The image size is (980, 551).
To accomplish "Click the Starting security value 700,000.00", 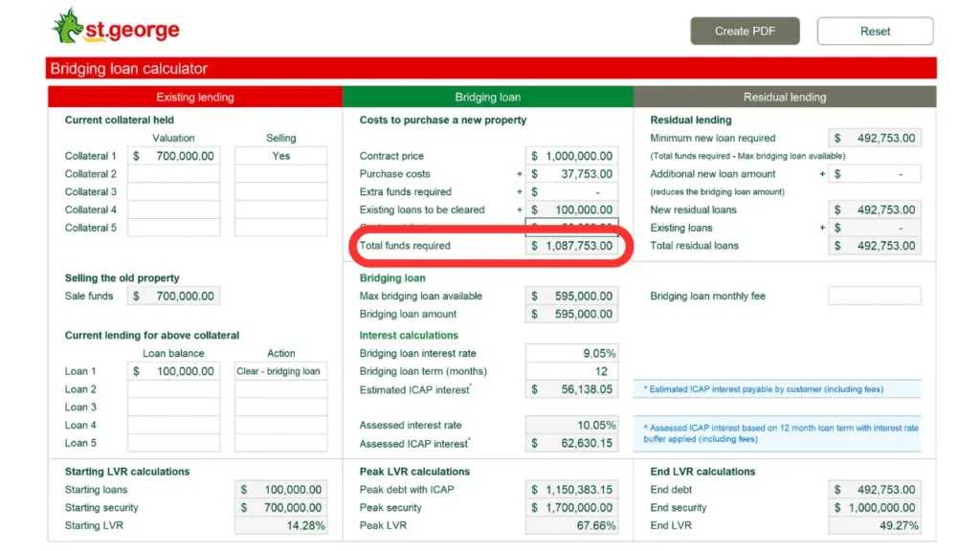I will (280, 507).
